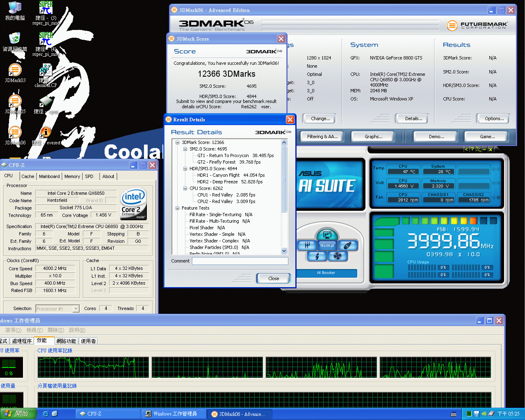Click the Comment input field
Viewport: 525px width, 420px height.
tap(240, 261)
